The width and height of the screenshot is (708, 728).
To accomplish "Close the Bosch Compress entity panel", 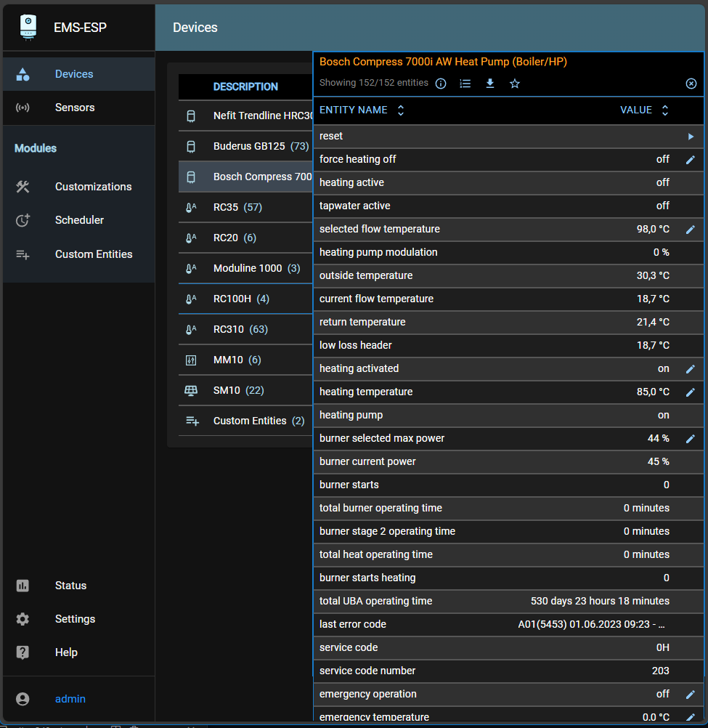I will (691, 84).
